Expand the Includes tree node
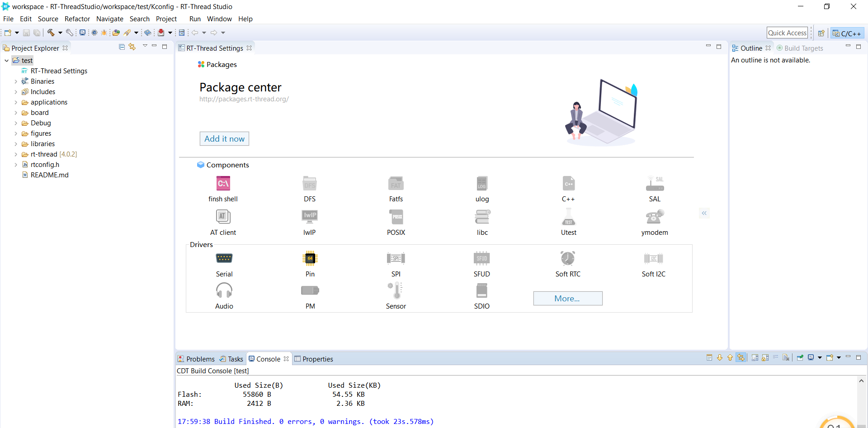This screenshot has width=868, height=428. coord(16,92)
